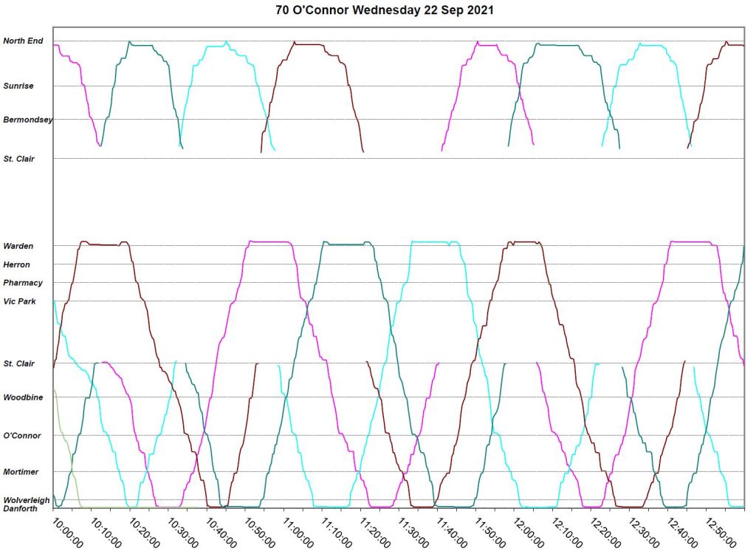756x554 pixels.
Task: Select the 12:00:00 time tick label
Action: point(527,533)
